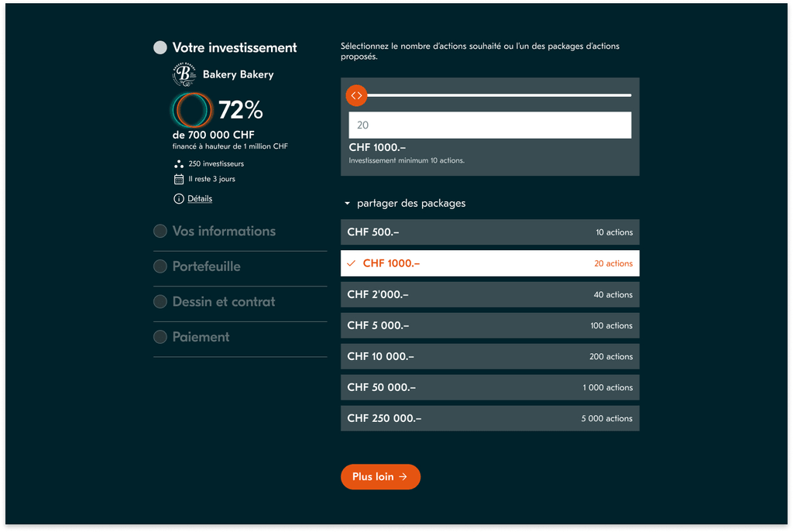Choose the CHF 250 000.– package
Image resolution: width=793 pixels, height=532 pixels.
(489, 418)
